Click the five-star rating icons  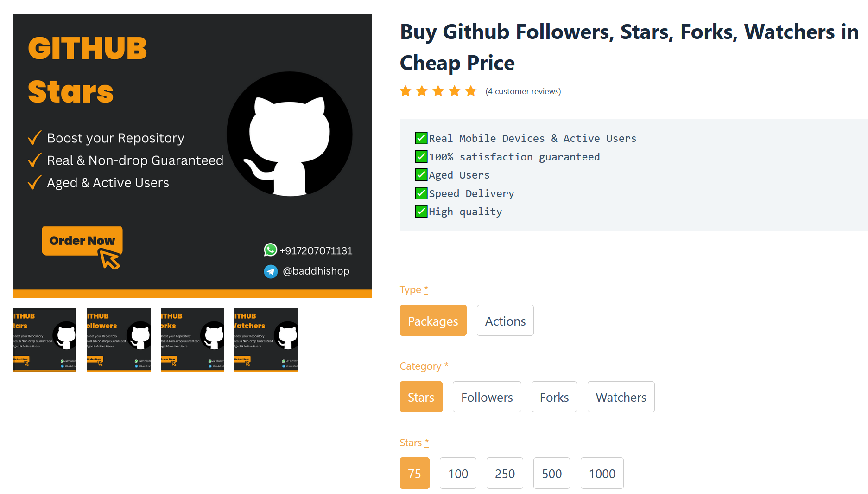(x=438, y=91)
